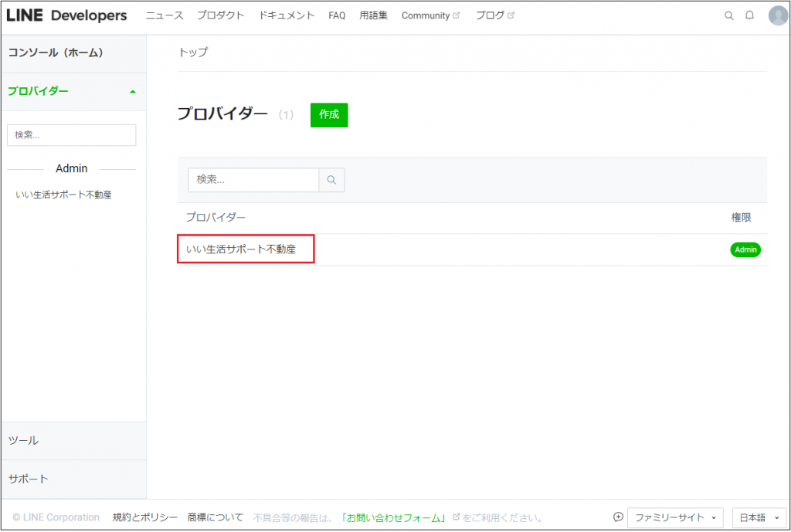The height and width of the screenshot is (532, 791).
Task: Open the ニュース menu item
Action: (165, 15)
